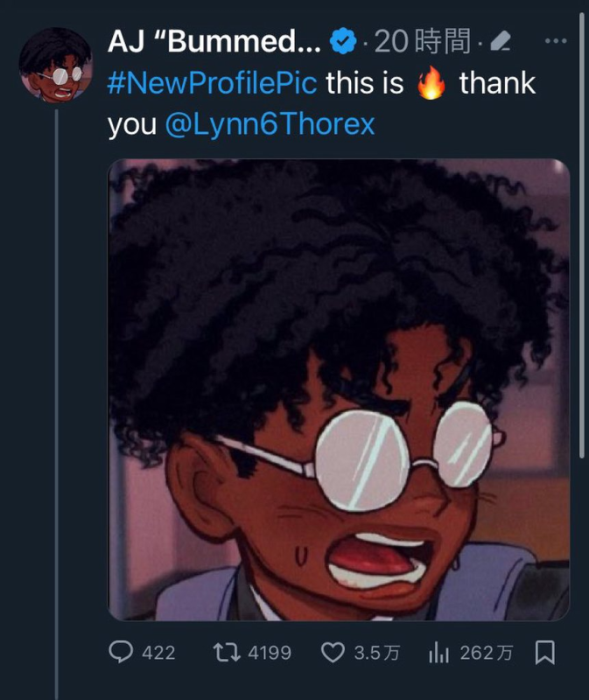Image resolution: width=589 pixels, height=700 pixels.
Task: Click the 4199 repost count
Action: [x=268, y=653]
